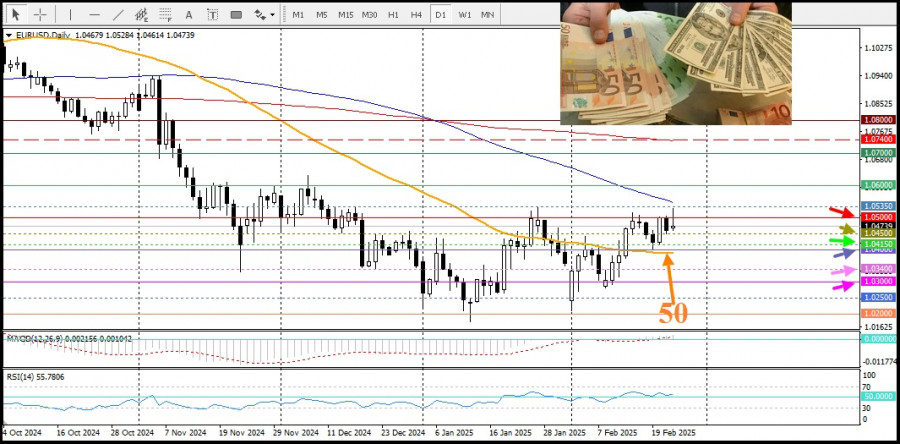The image size is (900, 444).
Task: Select the gray rectangle shape tool
Action: [x=236, y=15]
